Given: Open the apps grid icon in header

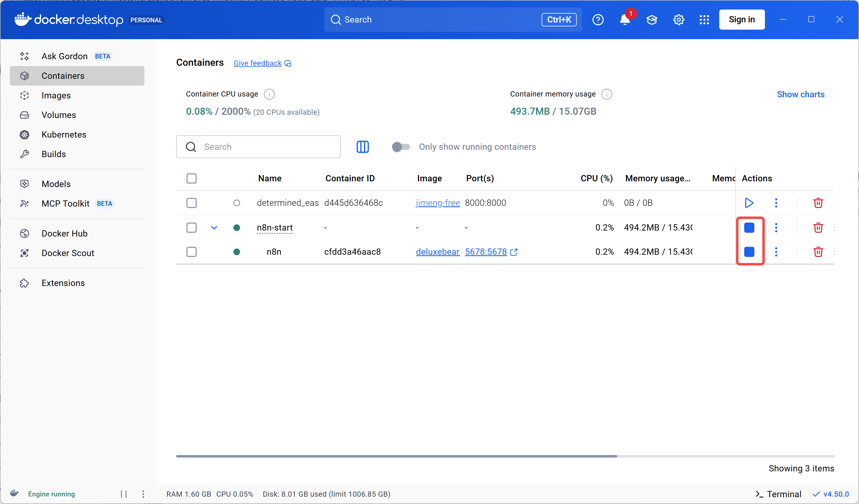Looking at the screenshot, I should 704,19.
